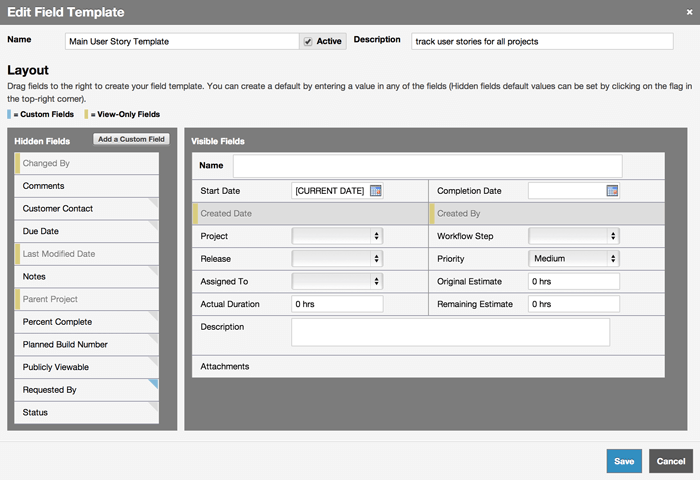Open the Assigned To dropdown
Image resolution: width=700 pixels, height=480 pixels.
[x=337, y=281]
